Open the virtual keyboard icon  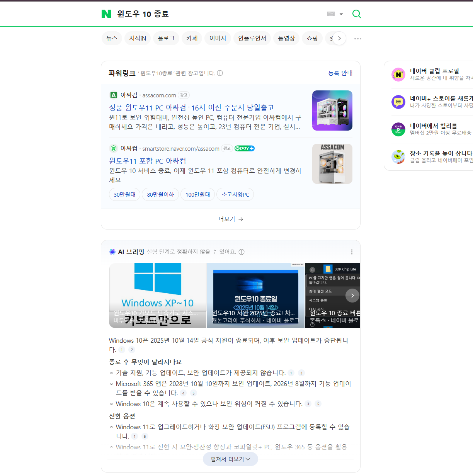(331, 14)
